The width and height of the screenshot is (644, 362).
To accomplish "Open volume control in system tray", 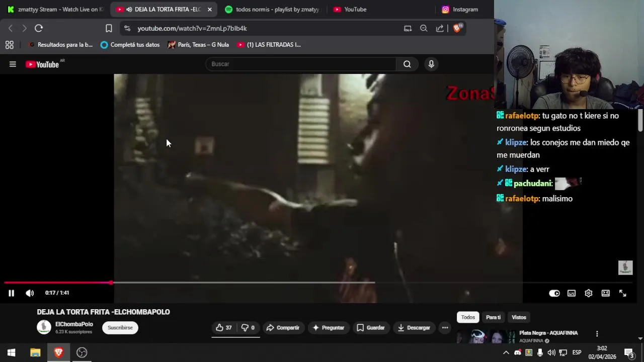I will 551,352.
